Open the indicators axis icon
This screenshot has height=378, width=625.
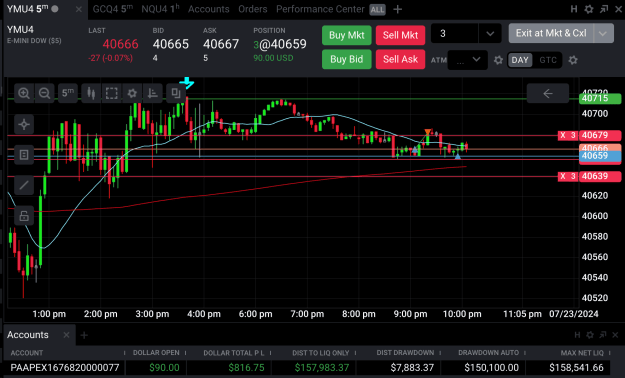coord(153,93)
